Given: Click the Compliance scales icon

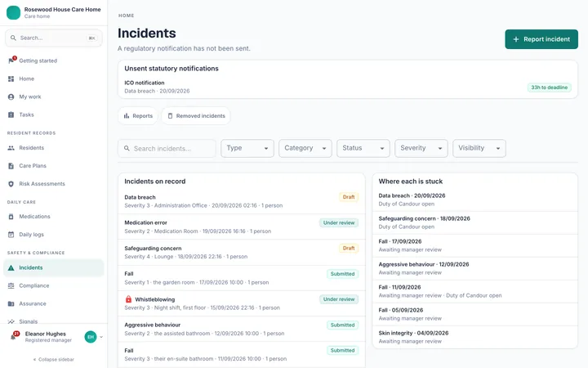Looking at the screenshot, I should click(11, 285).
